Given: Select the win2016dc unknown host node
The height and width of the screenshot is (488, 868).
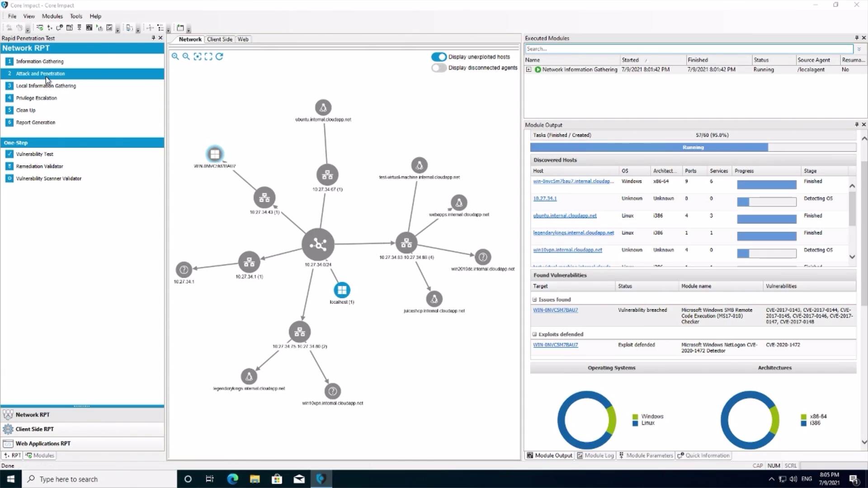Looking at the screenshot, I should tap(483, 257).
